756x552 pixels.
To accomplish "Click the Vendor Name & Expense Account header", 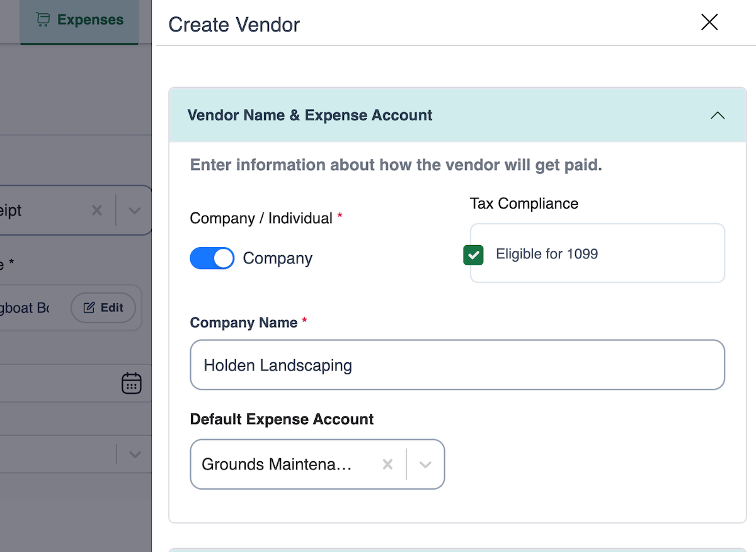I will point(457,115).
